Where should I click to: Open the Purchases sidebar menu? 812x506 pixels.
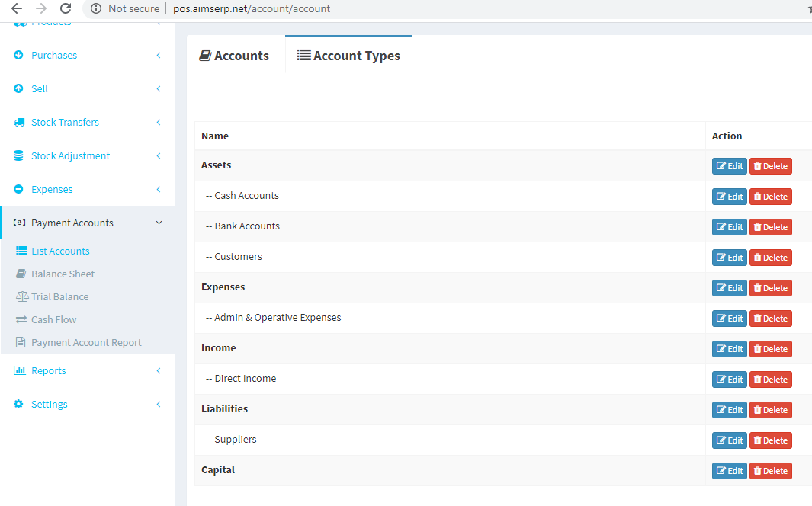[x=88, y=55]
